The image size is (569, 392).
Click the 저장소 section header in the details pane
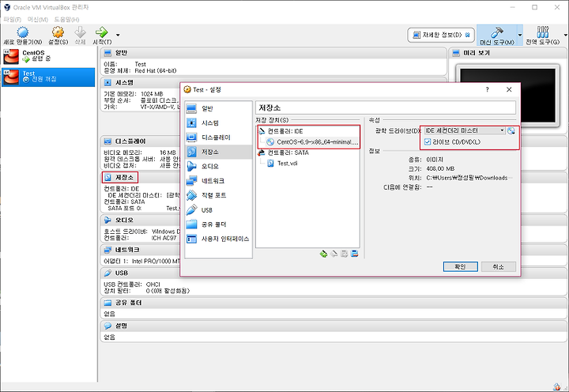[120, 178]
